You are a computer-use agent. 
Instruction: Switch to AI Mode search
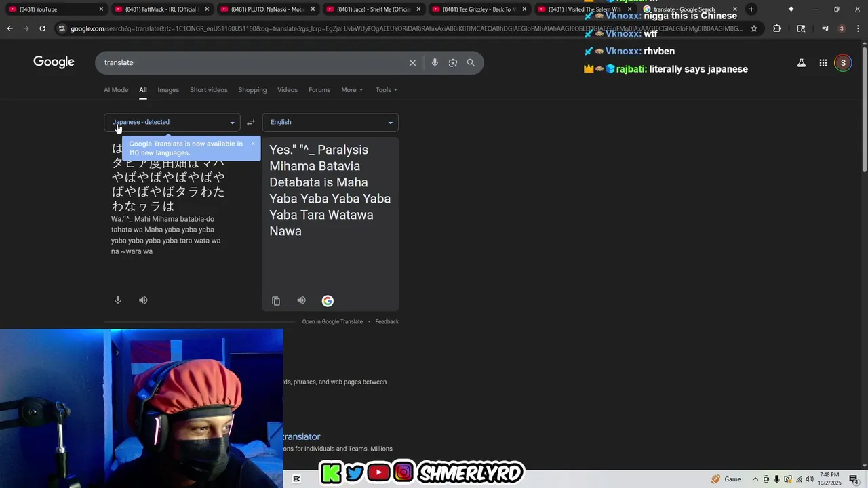(x=116, y=90)
